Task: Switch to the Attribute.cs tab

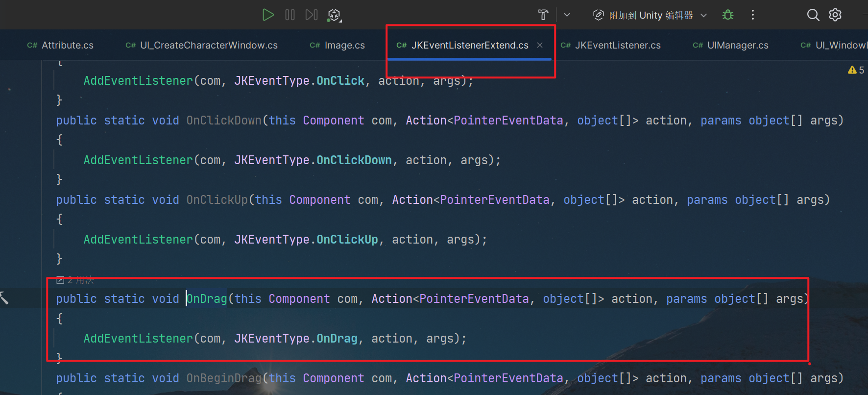Action: tap(60, 45)
